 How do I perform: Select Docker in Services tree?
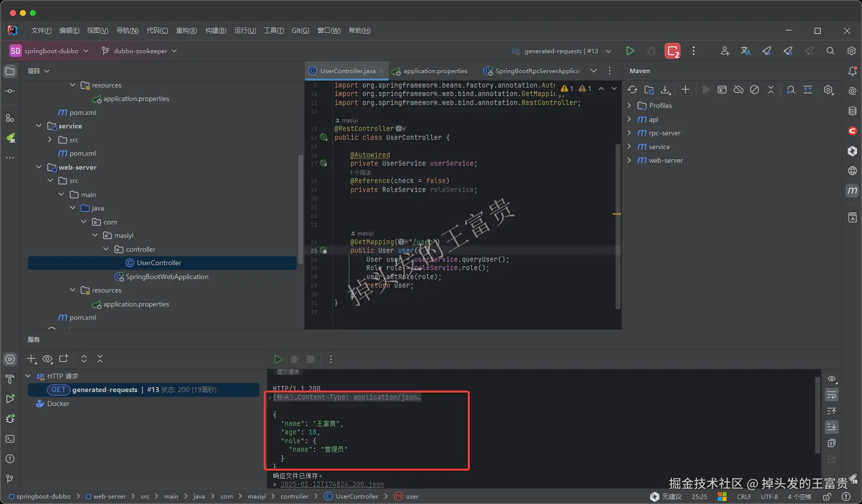tap(52, 403)
